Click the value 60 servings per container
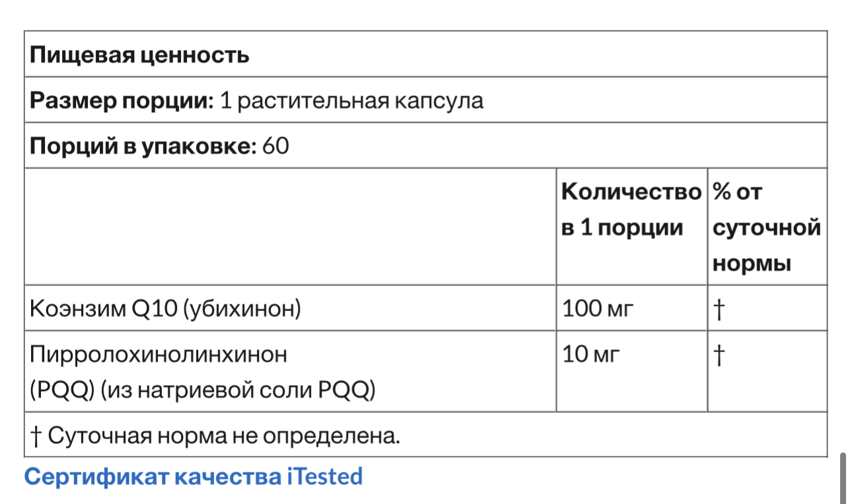 point(275,146)
